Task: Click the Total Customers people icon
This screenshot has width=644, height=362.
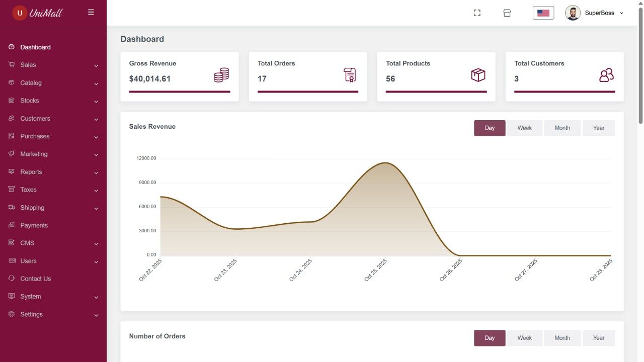Action: tap(606, 75)
